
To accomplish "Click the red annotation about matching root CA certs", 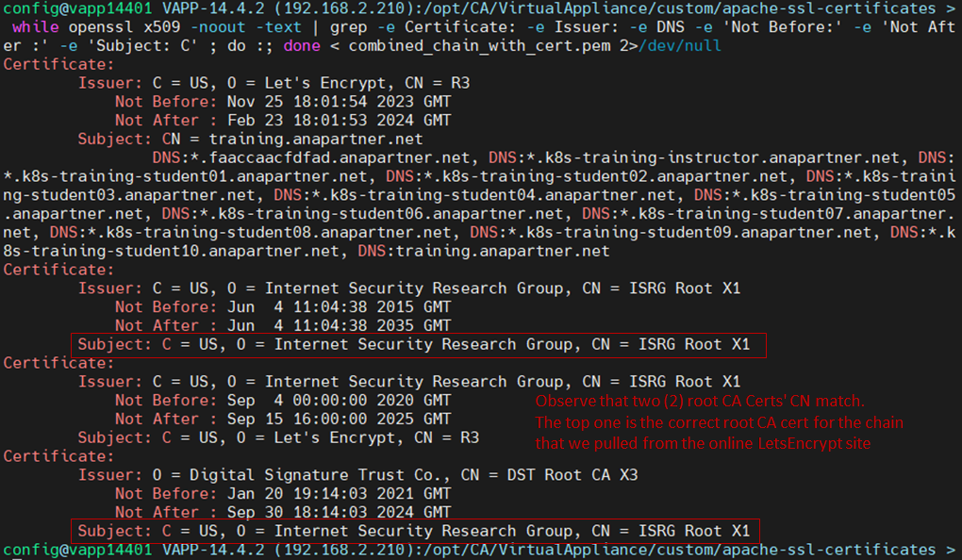I will click(719, 421).
